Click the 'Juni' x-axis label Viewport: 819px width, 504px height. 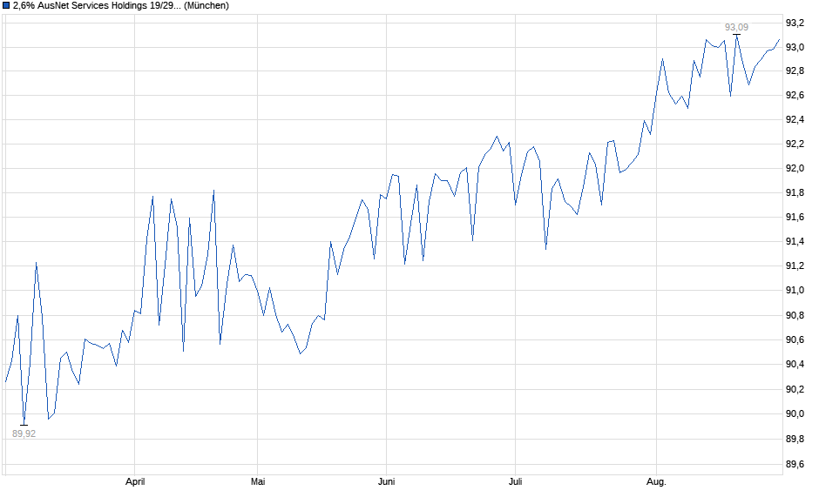coord(386,481)
